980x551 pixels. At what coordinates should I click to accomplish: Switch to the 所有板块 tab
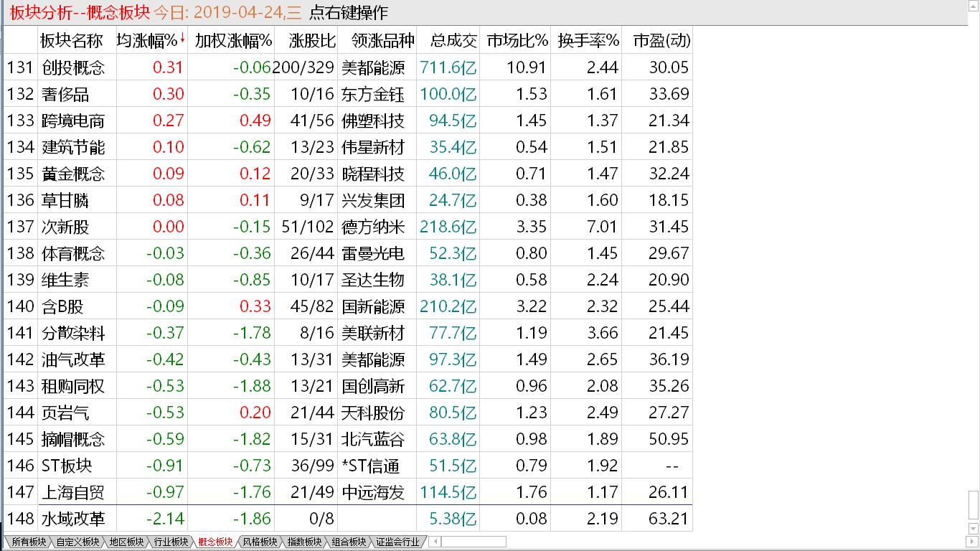29,542
